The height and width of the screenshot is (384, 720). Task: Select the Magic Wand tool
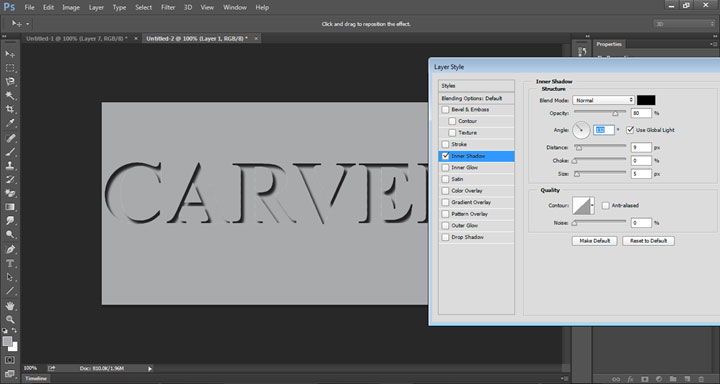click(x=10, y=96)
